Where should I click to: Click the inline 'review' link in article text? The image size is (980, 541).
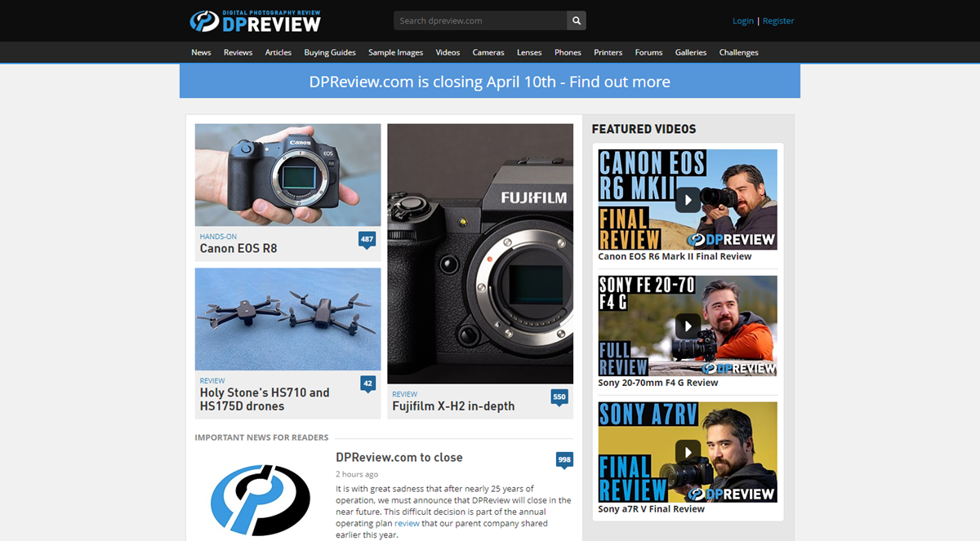[407, 523]
